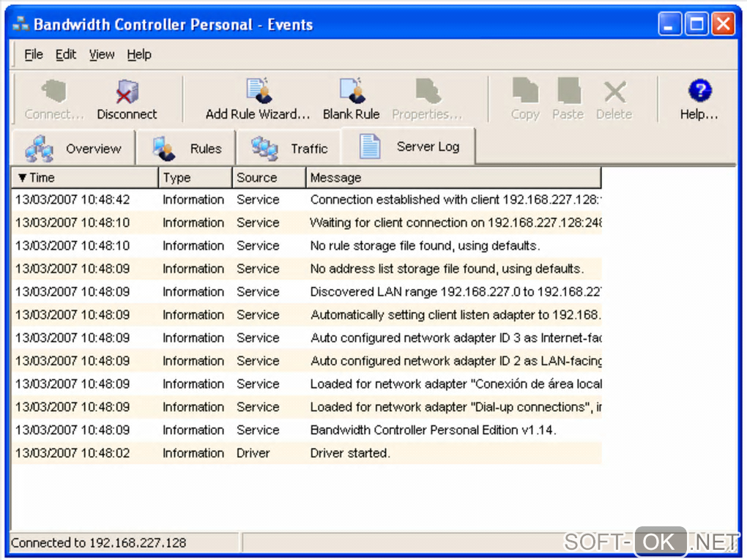Maximize the Bandwidth Controller window
Screen dimensions: 747x560
pos(696,24)
